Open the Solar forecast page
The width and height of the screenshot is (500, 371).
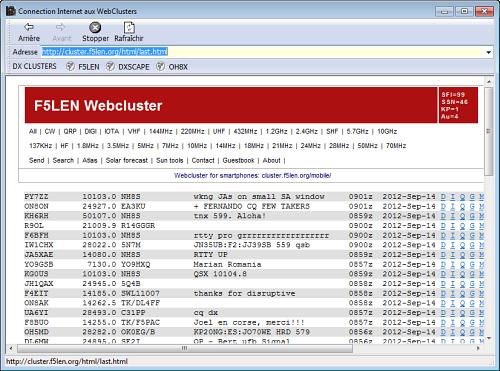(127, 160)
